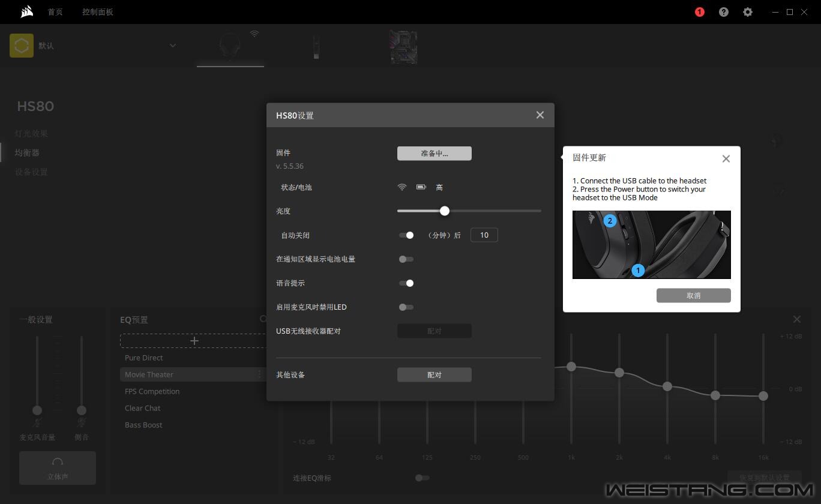The image size is (821, 504).
Task: Go to the 首页 tab
Action: (55, 12)
